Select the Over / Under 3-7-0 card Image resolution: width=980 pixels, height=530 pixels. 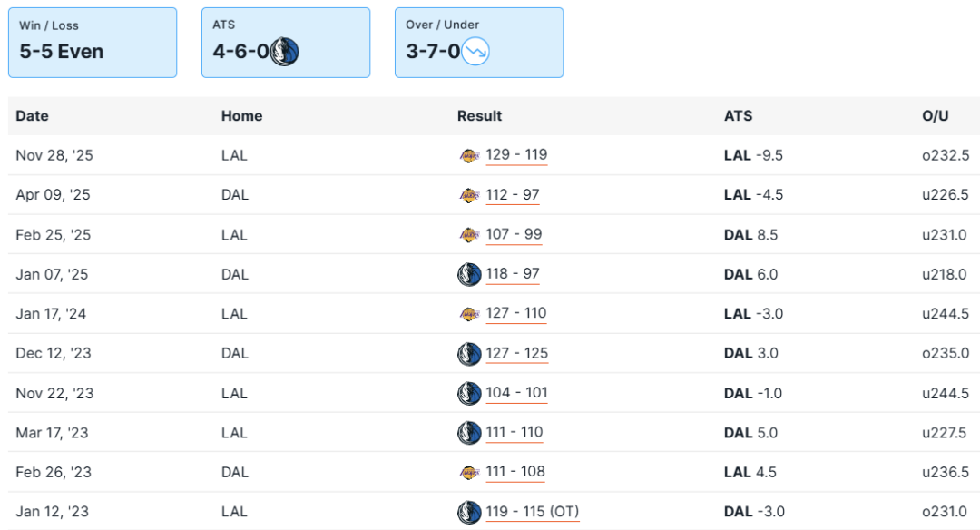478,43
